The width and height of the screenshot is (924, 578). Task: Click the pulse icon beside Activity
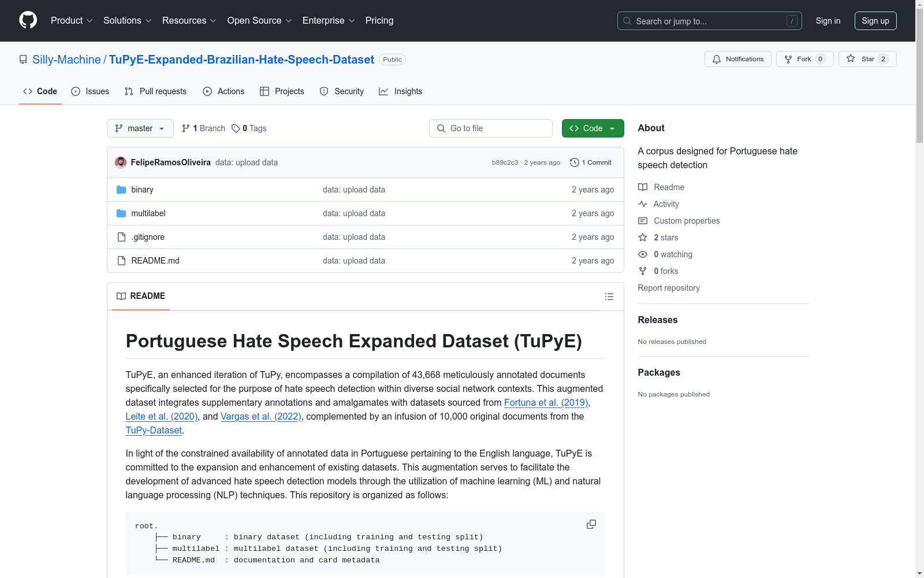(643, 204)
